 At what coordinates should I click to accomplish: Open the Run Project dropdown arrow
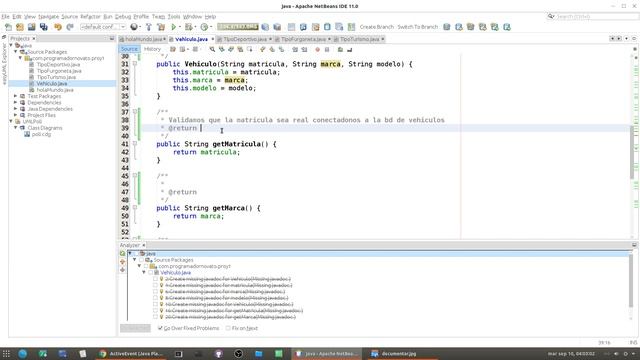[180, 27]
